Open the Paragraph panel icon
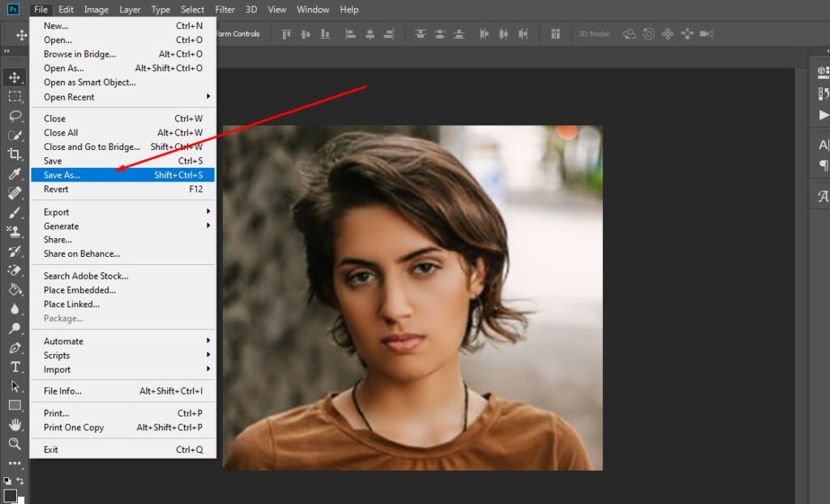 click(824, 166)
